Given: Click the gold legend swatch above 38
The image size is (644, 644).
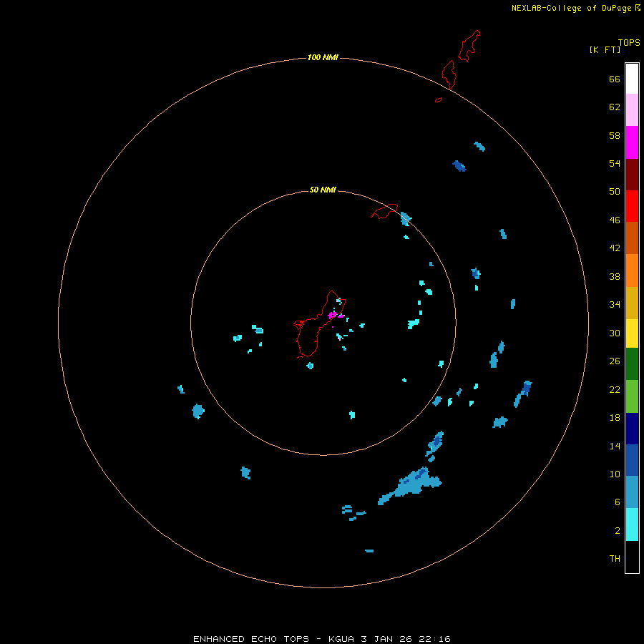Looking at the screenshot, I should [632, 303].
